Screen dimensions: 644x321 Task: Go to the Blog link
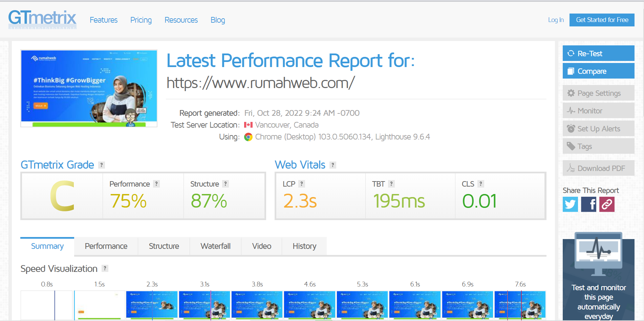pyautogui.click(x=218, y=20)
